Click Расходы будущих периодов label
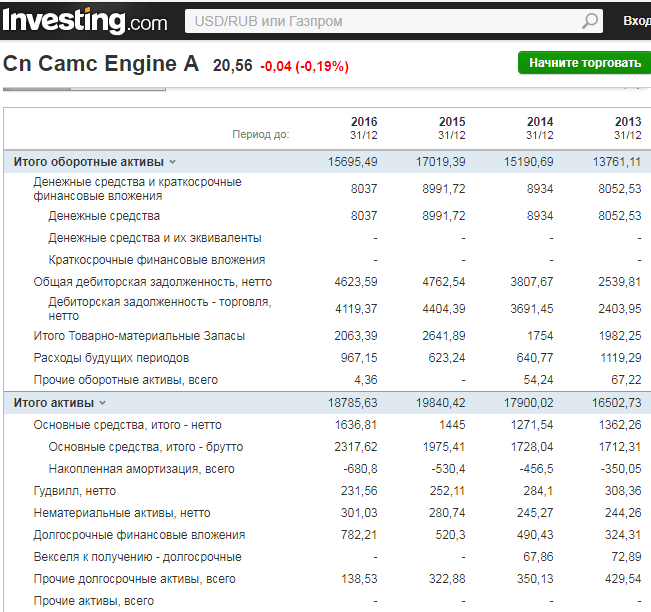The height and width of the screenshot is (612, 651). click(x=111, y=357)
